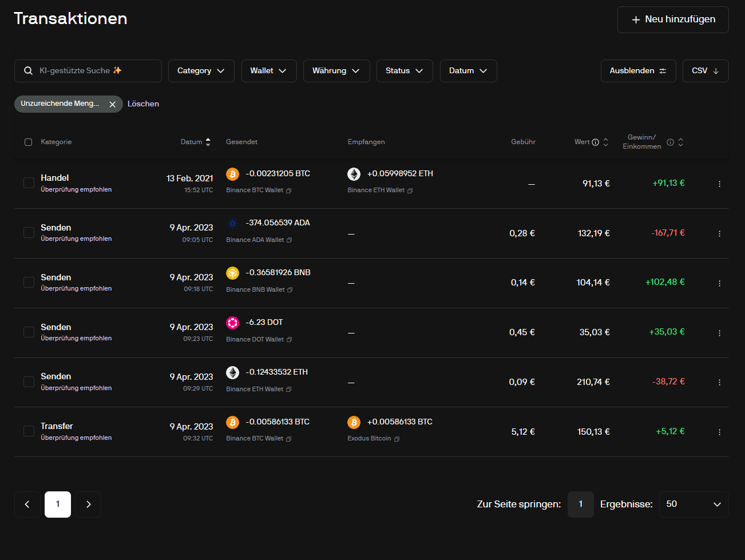Go to previous page with left arrow
The height and width of the screenshot is (560, 745).
(x=27, y=505)
